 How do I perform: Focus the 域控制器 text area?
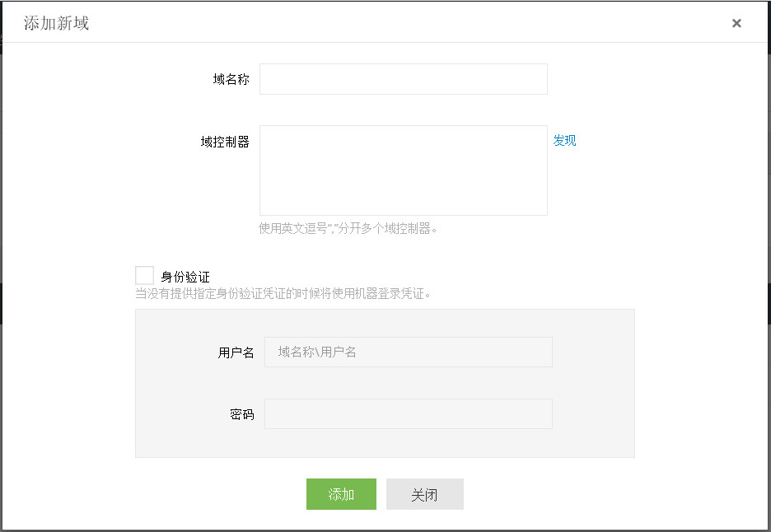[403, 170]
